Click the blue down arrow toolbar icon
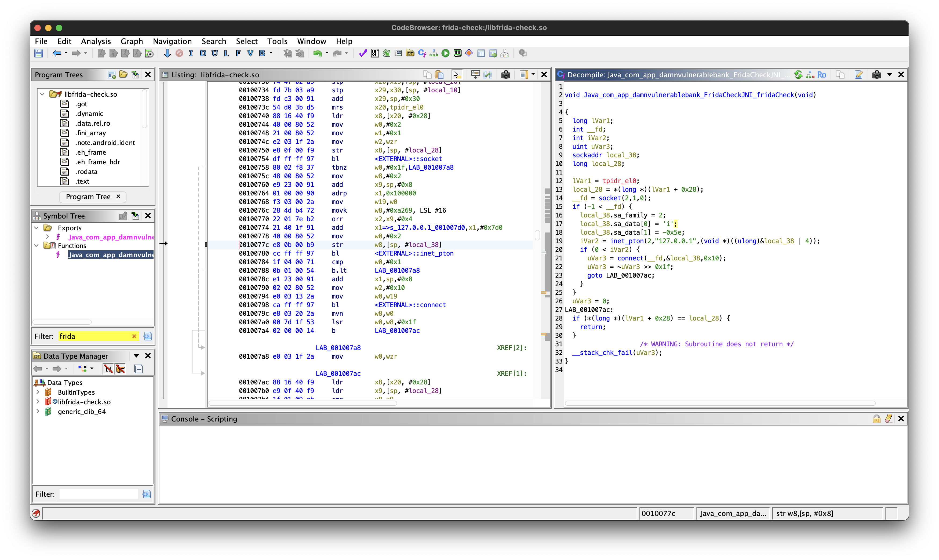The image size is (939, 560). click(167, 53)
